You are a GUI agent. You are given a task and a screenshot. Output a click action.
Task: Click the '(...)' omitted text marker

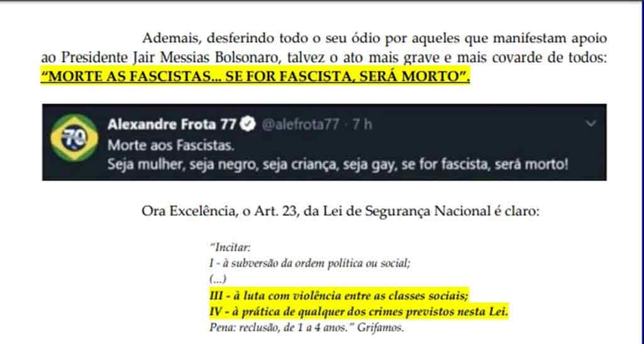(x=218, y=279)
